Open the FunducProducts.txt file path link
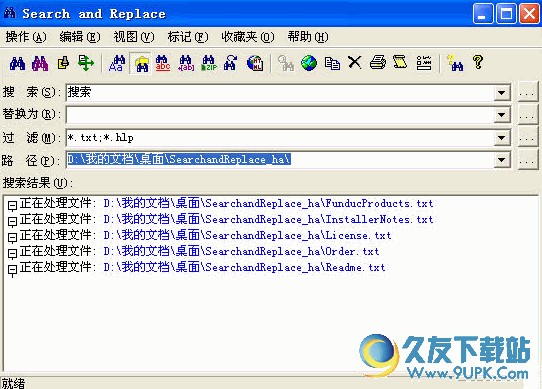Viewport: 542px width, 389px height. 268,203
